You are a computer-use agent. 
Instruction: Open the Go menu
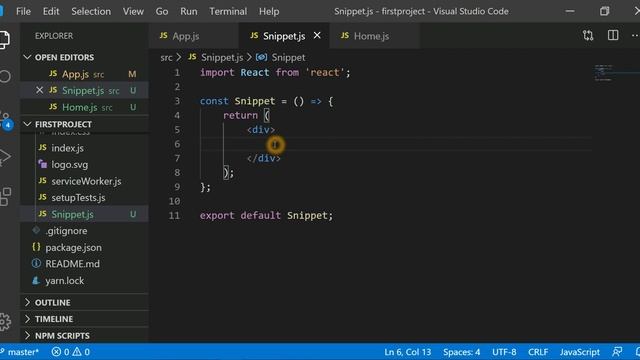coord(162,11)
